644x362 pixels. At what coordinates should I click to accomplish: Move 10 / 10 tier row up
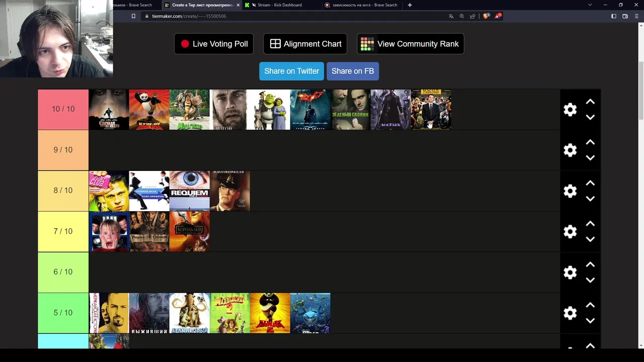[x=590, y=102]
